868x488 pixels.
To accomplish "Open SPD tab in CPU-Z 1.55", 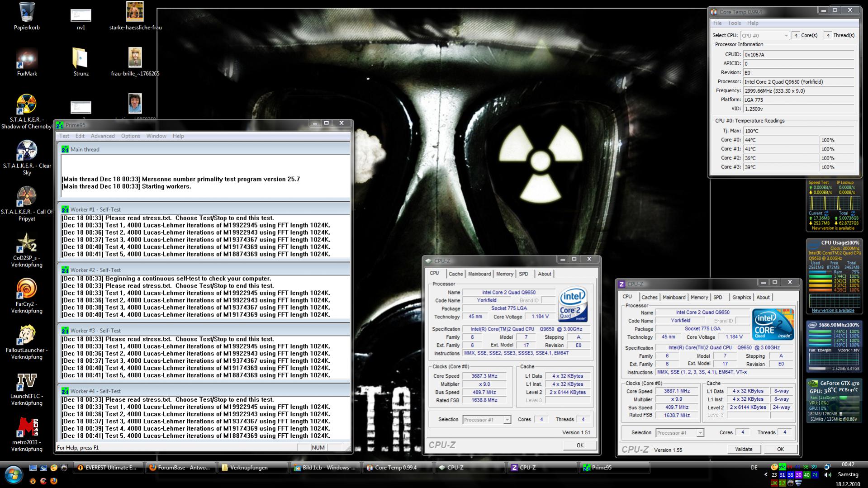I will (x=718, y=297).
